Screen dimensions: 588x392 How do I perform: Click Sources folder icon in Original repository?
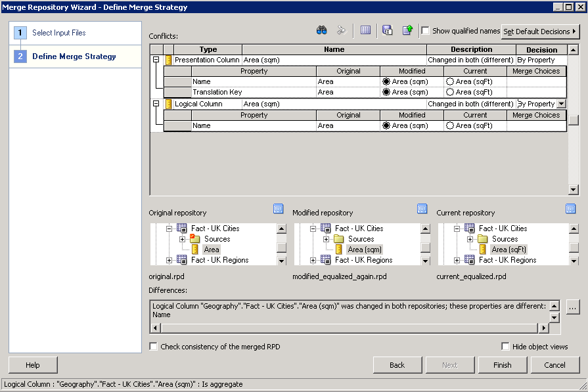(195, 239)
